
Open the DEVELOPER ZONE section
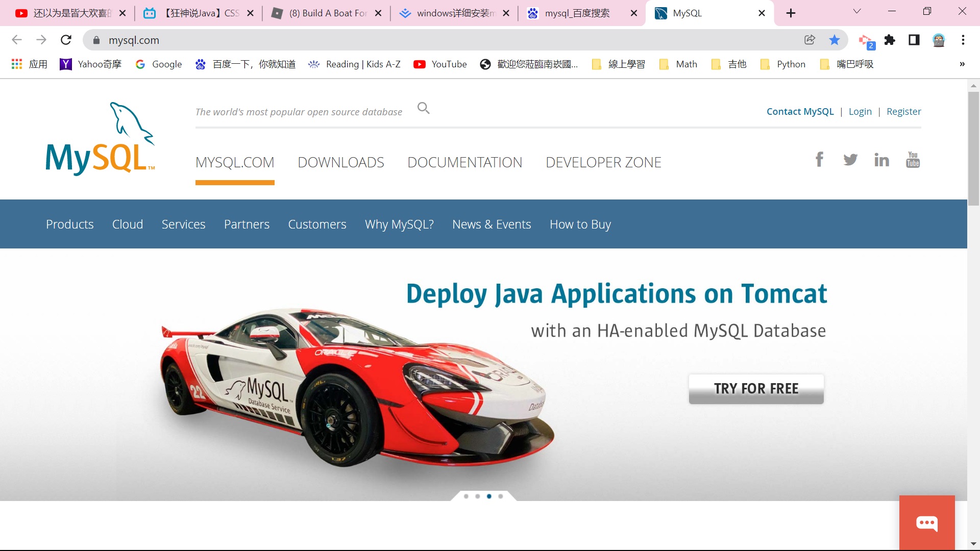coord(603,162)
